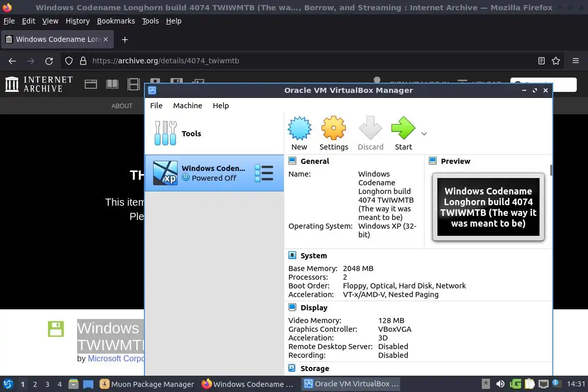Expand the Start button dropdown arrow
This screenshot has width=588, height=392.
[x=424, y=134]
